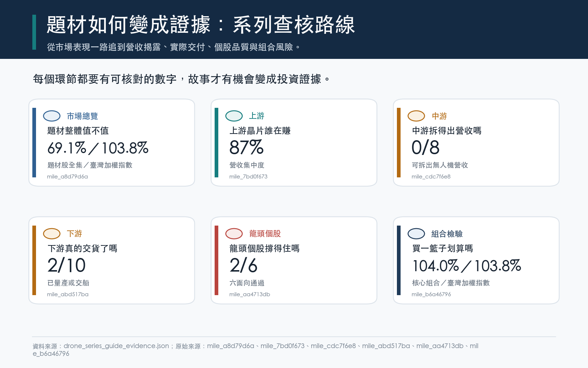Click the blue oval icon beside 市場總覽
Image resolution: width=588 pixels, height=368 pixels.
(52, 116)
